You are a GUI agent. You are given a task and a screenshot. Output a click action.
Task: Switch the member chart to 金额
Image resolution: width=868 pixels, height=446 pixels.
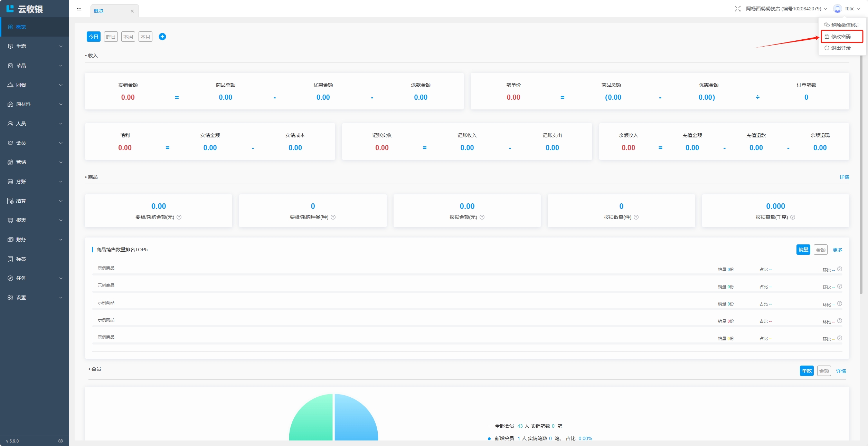824,371
